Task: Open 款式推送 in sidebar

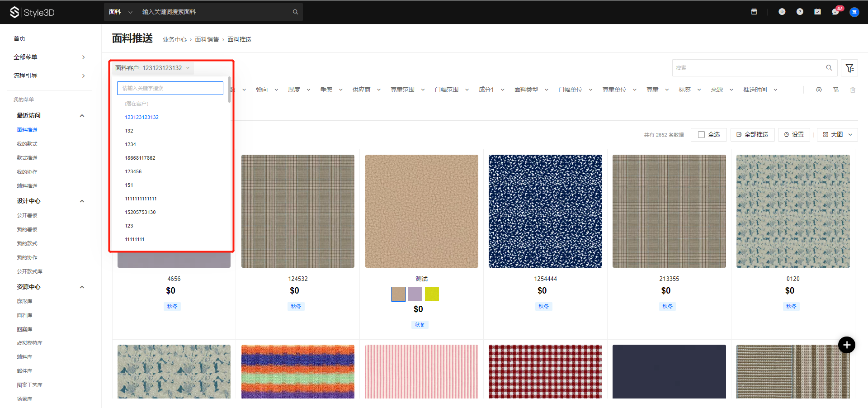Action: tap(27, 158)
